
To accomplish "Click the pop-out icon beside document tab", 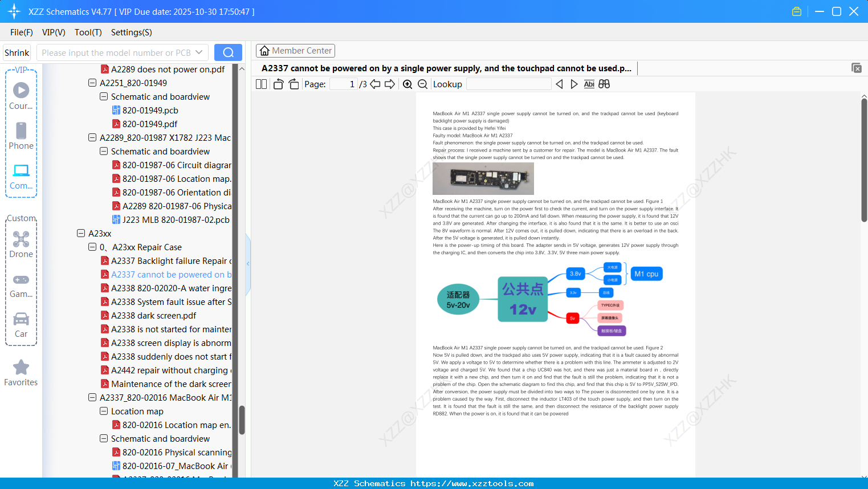I will 857,68.
